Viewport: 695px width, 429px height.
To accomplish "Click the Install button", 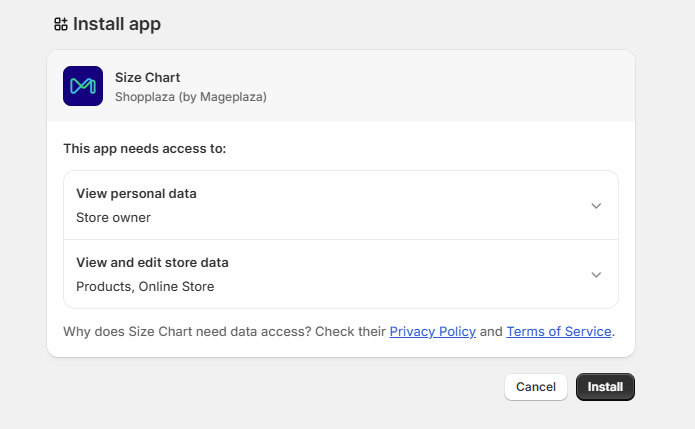I will (x=605, y=387).
